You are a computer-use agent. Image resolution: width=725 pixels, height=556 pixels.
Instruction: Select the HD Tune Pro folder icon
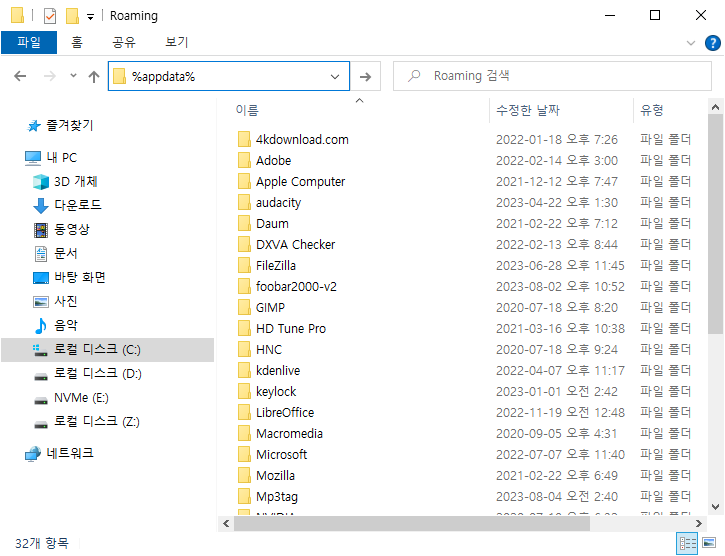click(244, 328)
